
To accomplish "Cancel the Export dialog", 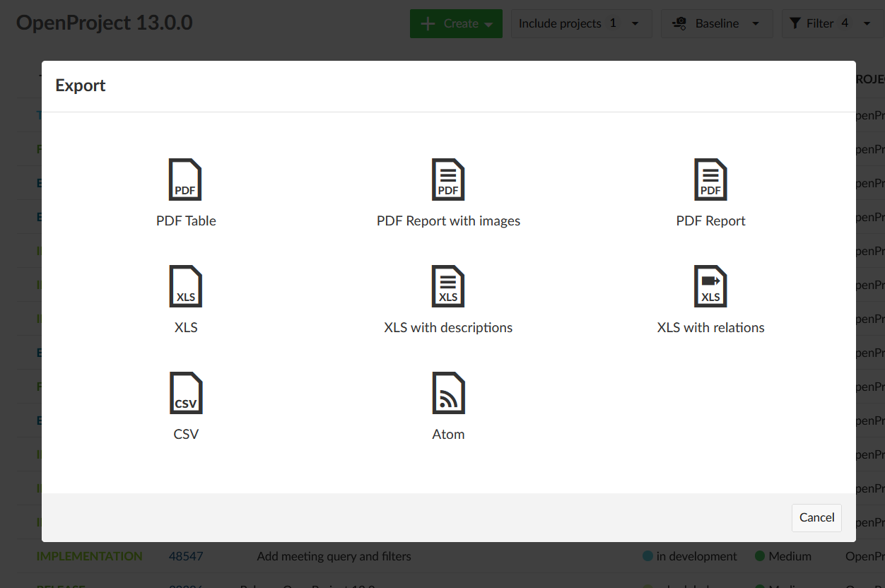I will tap(816, 517).
